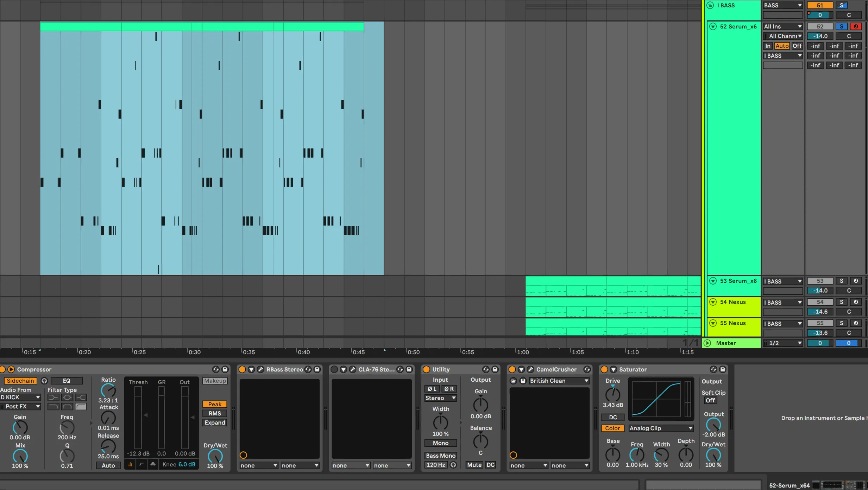
Task: Unfold the I BASS group track icon
Action: [x=710, y=5]
